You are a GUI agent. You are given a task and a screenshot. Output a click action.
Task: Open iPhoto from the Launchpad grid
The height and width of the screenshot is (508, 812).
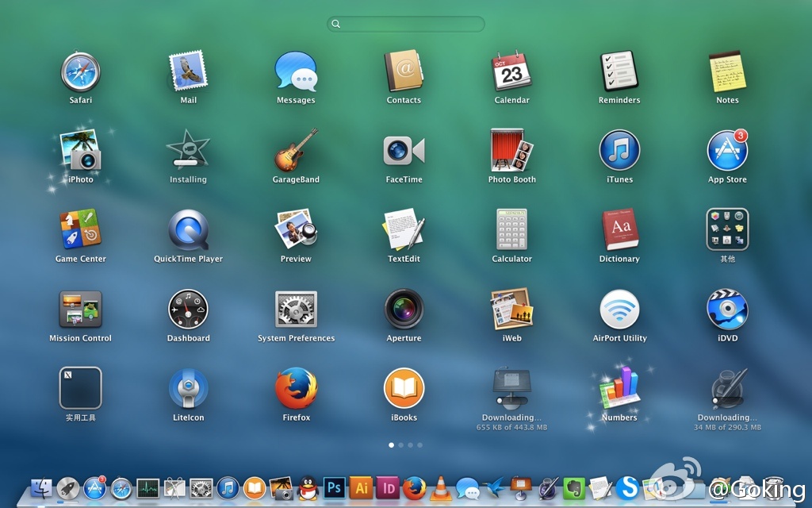(80, 150)
